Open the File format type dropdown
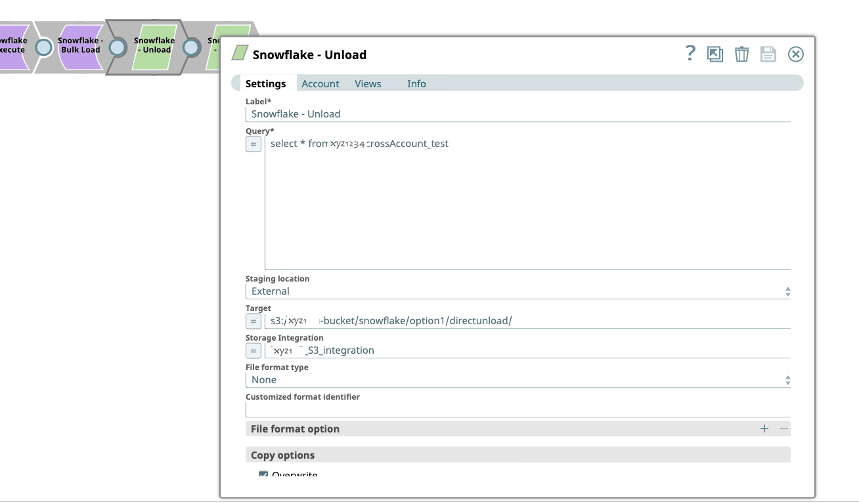 click(x=787, y=379)
